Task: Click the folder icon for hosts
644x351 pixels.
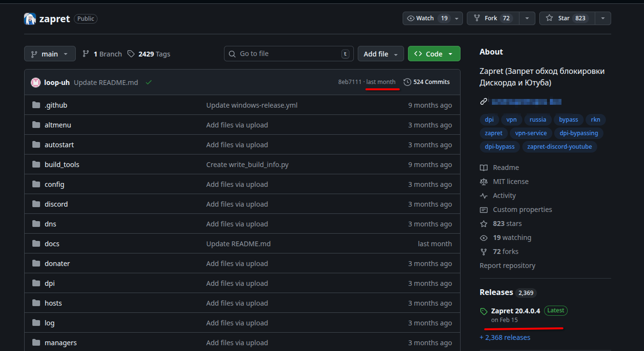Action: tap(36, 303)
